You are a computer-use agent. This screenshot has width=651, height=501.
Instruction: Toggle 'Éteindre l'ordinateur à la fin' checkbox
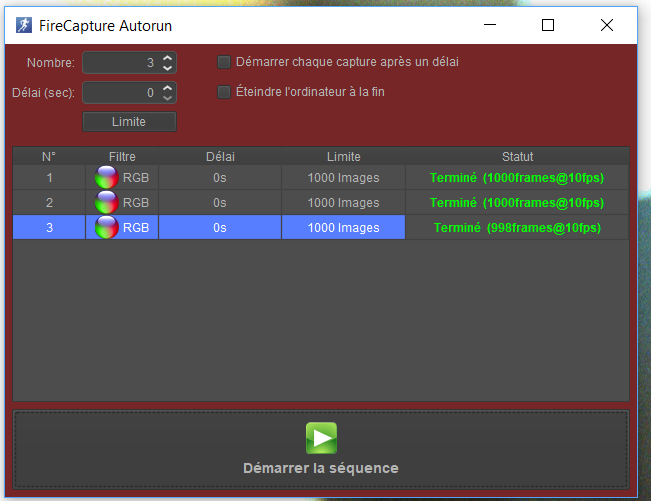point(224,92)
